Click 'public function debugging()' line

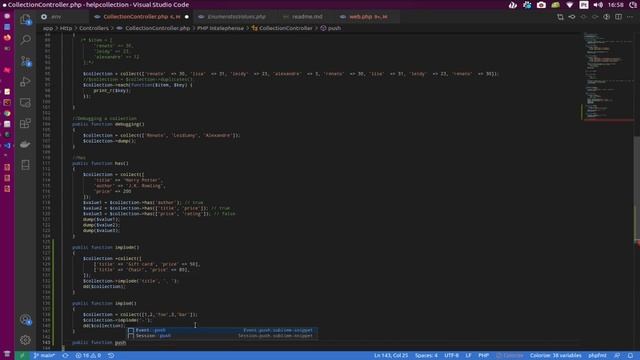108,124
